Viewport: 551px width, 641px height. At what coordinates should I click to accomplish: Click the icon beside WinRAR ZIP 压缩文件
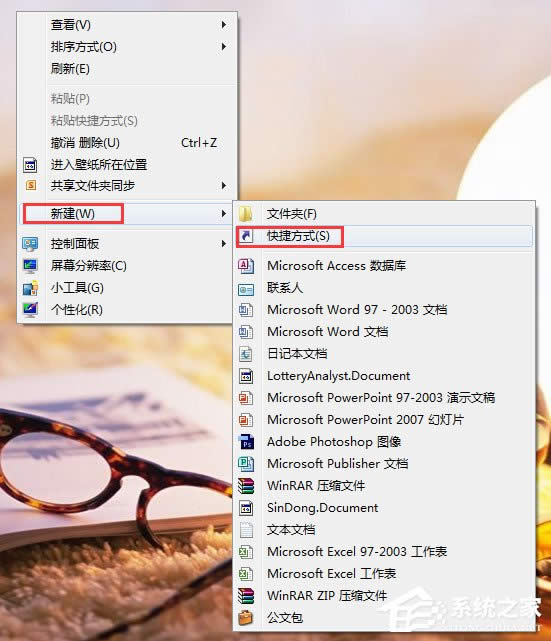246,596
